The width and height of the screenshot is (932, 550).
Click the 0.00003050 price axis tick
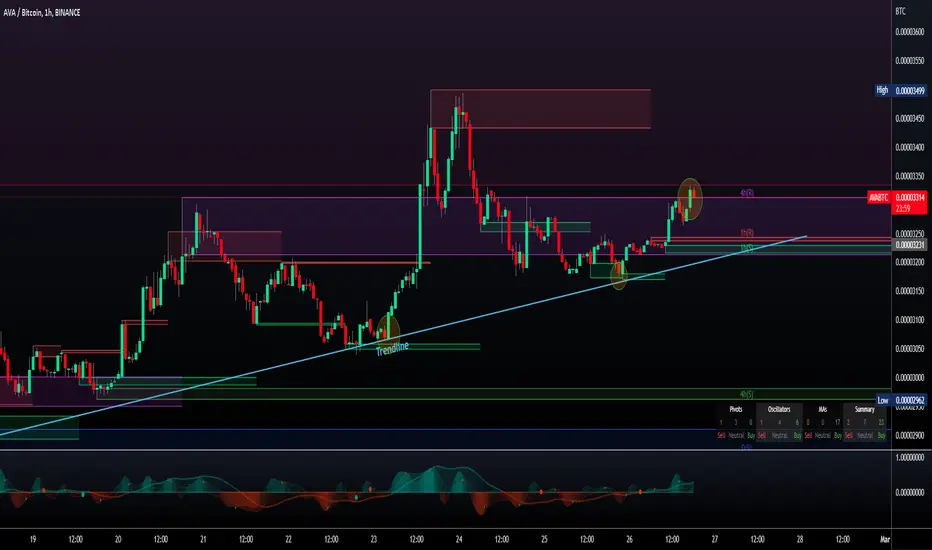click(910, 349)
